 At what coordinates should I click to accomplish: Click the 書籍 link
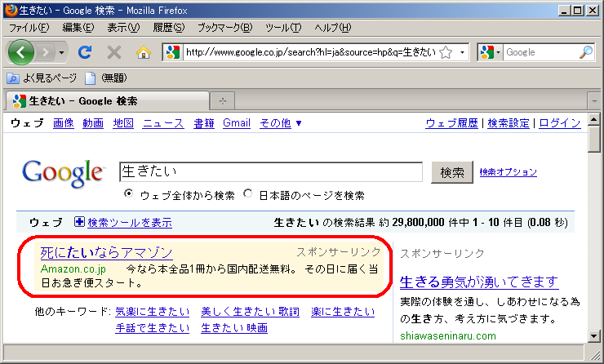click(204, 123)
